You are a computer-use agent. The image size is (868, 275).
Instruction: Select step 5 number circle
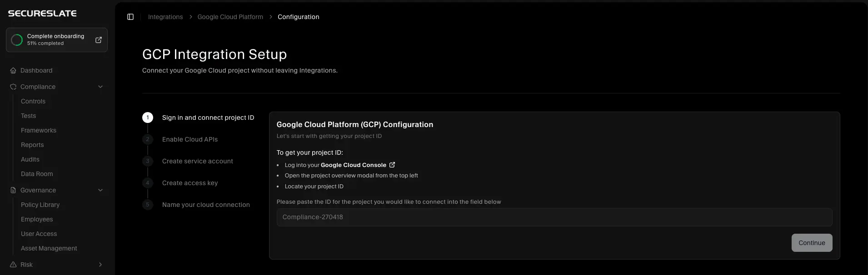point(148,205)
